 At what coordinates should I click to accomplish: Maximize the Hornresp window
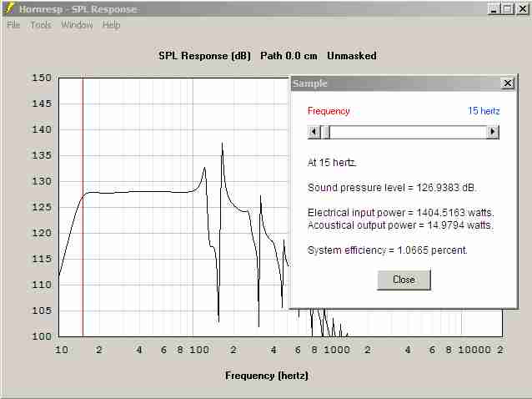tap(508, 9)
